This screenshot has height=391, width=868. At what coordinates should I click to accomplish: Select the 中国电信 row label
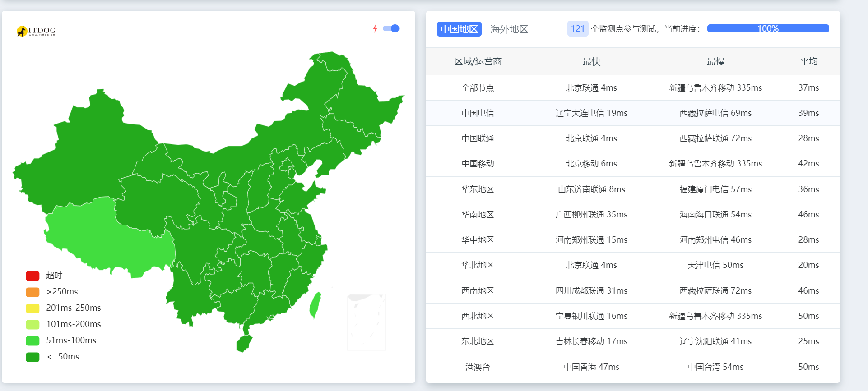click(x=478, y=113)
